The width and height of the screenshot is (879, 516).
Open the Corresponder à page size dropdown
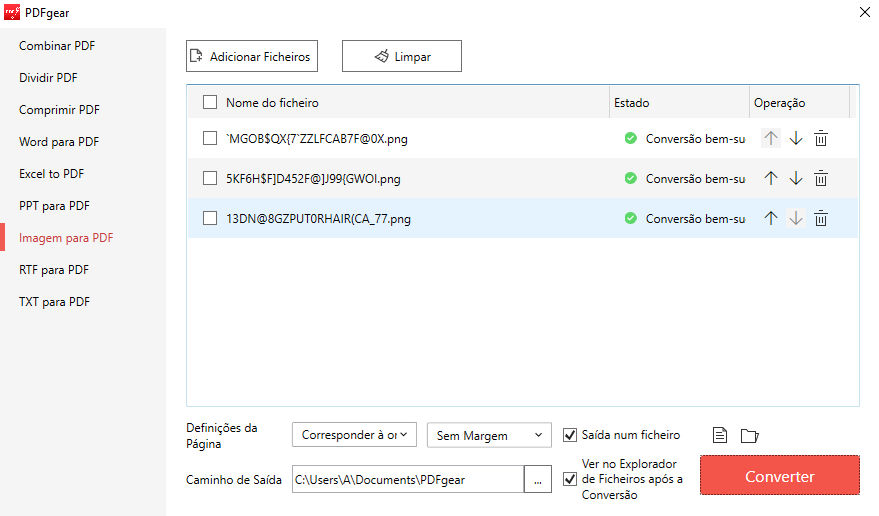pyautogui.click(x=354, y=435)
